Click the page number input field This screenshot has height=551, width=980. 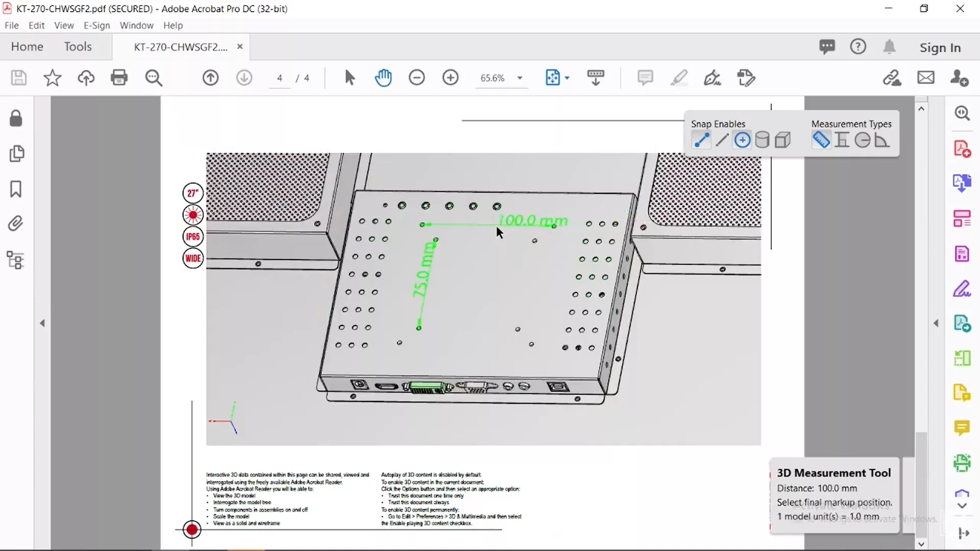click(280, 78)
